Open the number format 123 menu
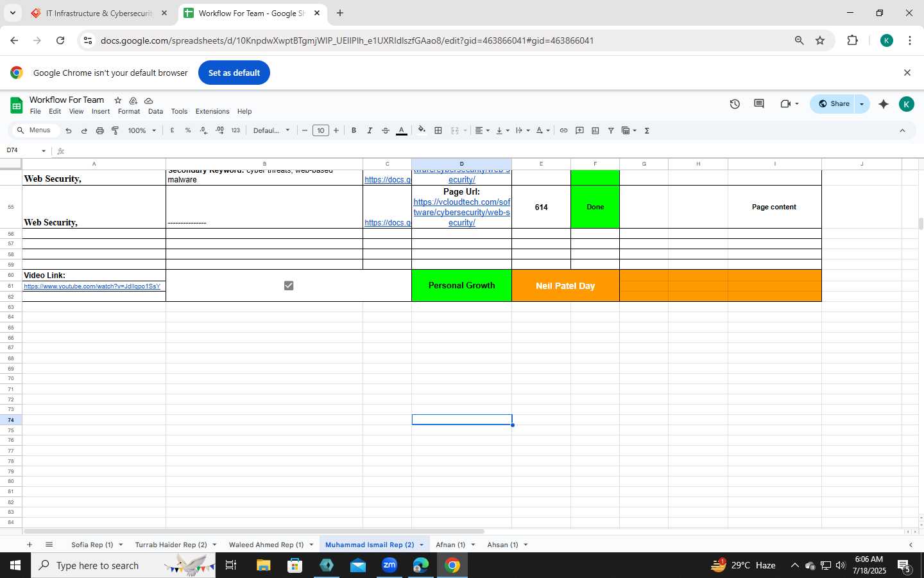 tap(235, 130)
